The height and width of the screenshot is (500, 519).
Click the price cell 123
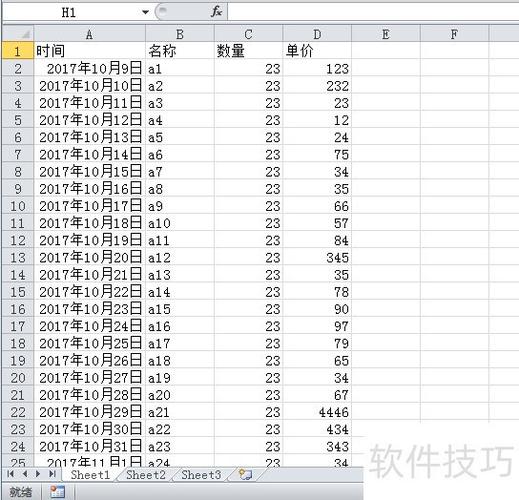tap(317, 68)
